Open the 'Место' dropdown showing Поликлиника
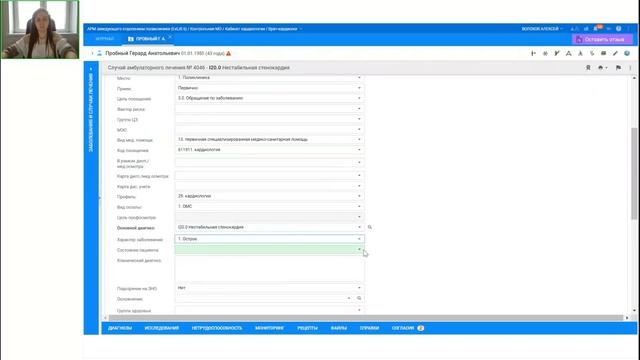Screen dimensions: 640x360 coord(270,78)
